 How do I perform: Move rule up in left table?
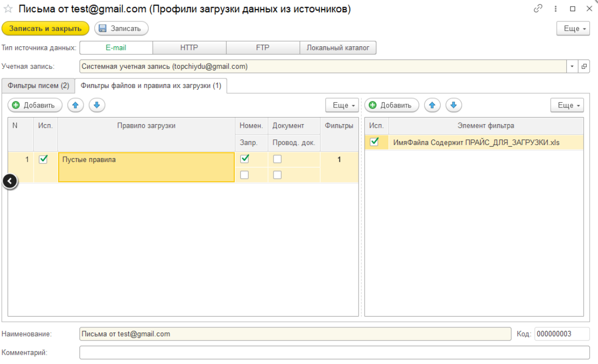click(75, 105)
